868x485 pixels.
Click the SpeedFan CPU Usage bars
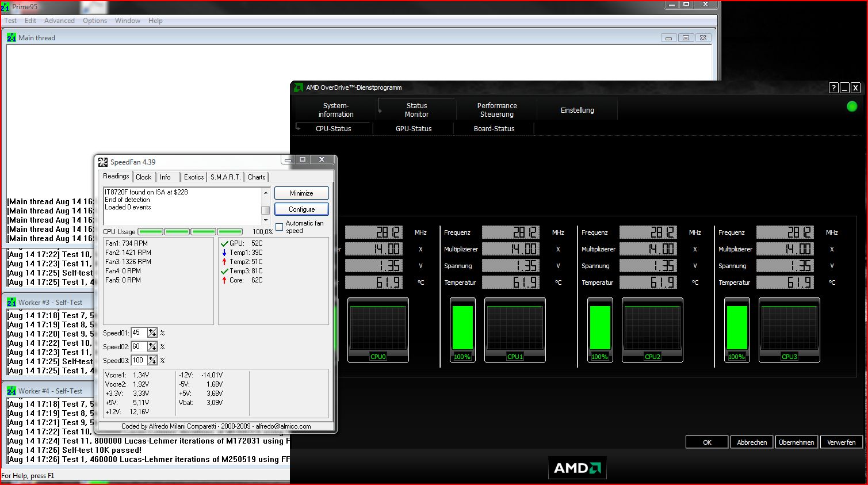coord(190,232)
